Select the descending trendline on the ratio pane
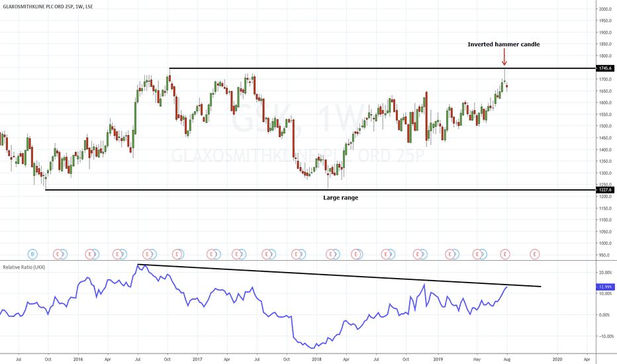This screenshot has height=364, width=617. 339,275
